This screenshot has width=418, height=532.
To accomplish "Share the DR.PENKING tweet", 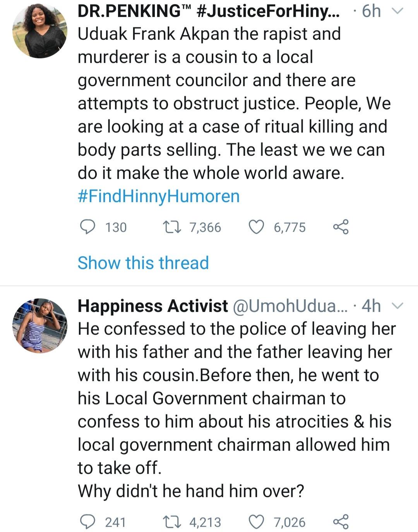I will click(x=341, y=227).
